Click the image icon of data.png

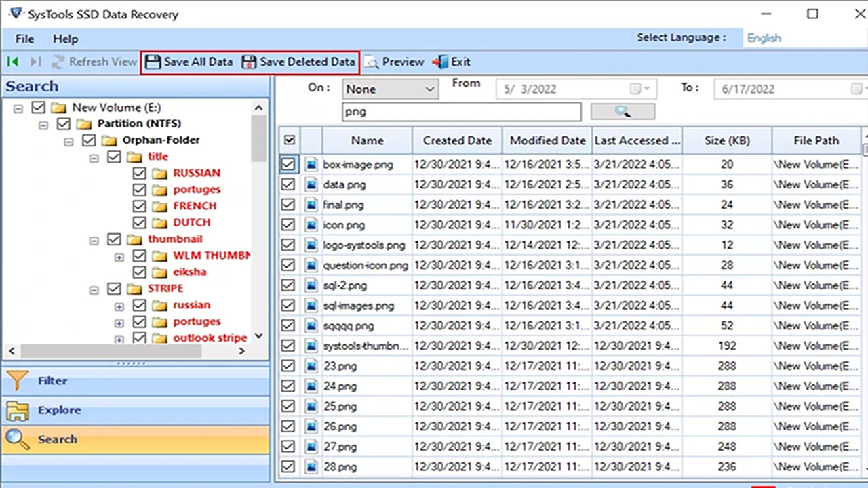[311, 184]
